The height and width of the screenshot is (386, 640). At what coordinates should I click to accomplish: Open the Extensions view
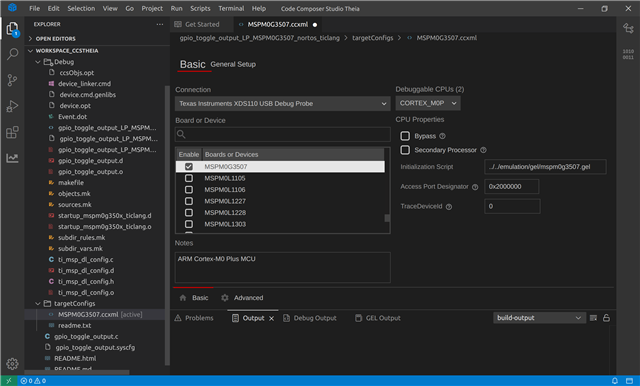12,132
